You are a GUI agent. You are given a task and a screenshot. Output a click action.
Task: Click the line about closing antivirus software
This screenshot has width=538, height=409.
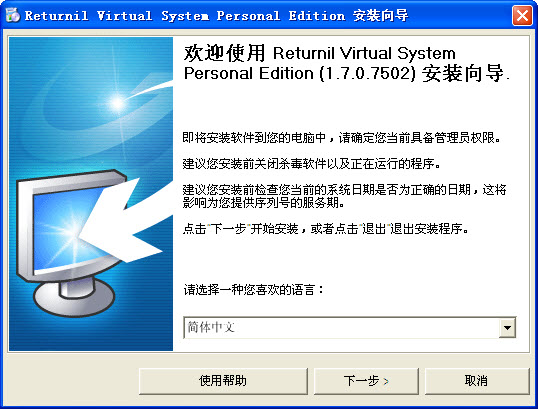pyautogui.click(x=312, y=164)
